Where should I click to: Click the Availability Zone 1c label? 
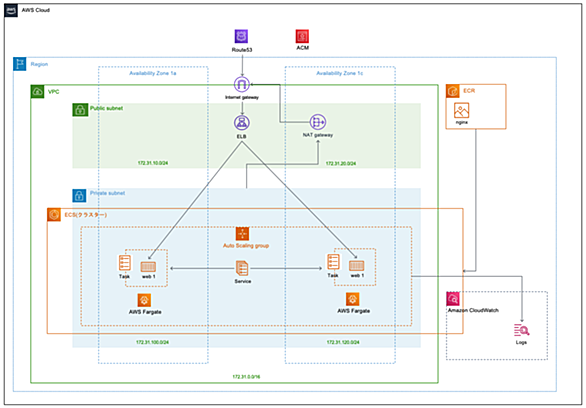pyautogui.click(x=339, y=73)
